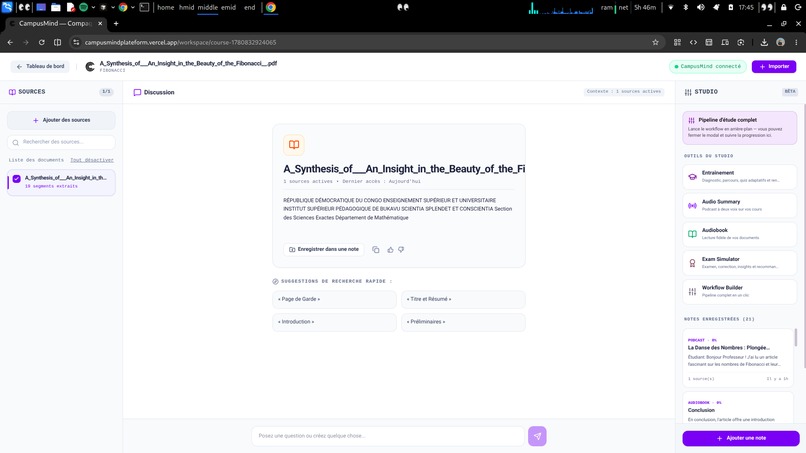Open the file manager icon in the top panel
Image resolution: width=806 pixels, height=453 pixels.
coord(56,7)
